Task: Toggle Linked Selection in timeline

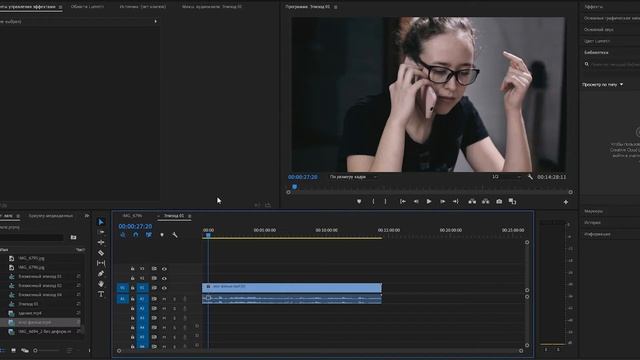Action: click(x=149, y=235)
